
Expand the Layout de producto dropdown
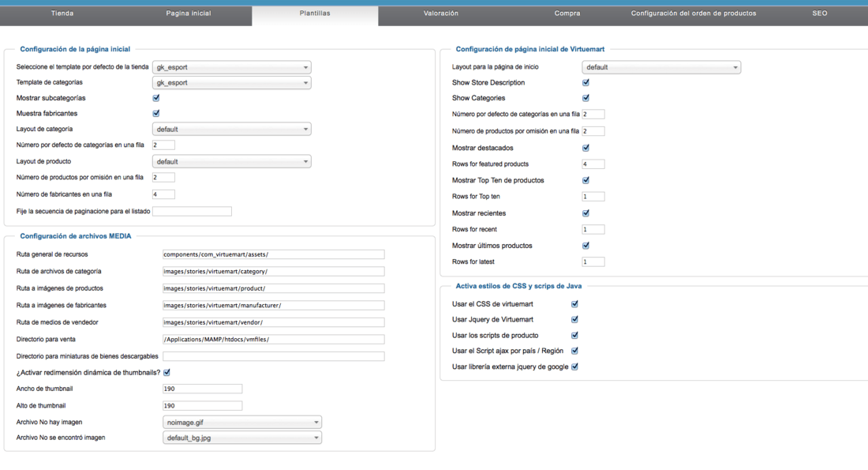point(231,162)
